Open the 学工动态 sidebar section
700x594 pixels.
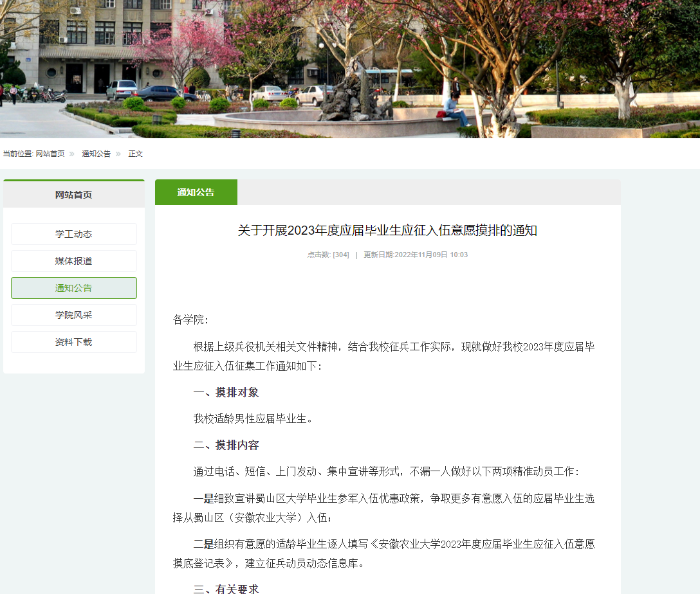pyautogui.click(x=73, y=234)
